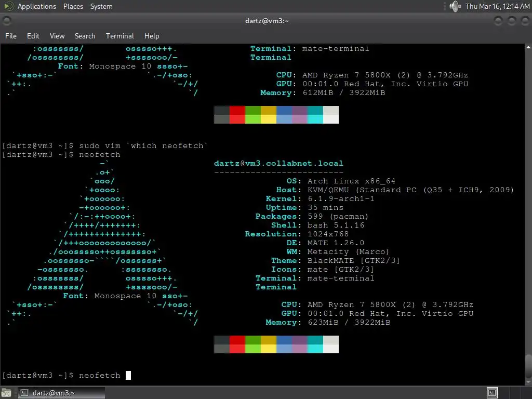Open the terminal File menu
532x399 pixels.
coord(11,36)
